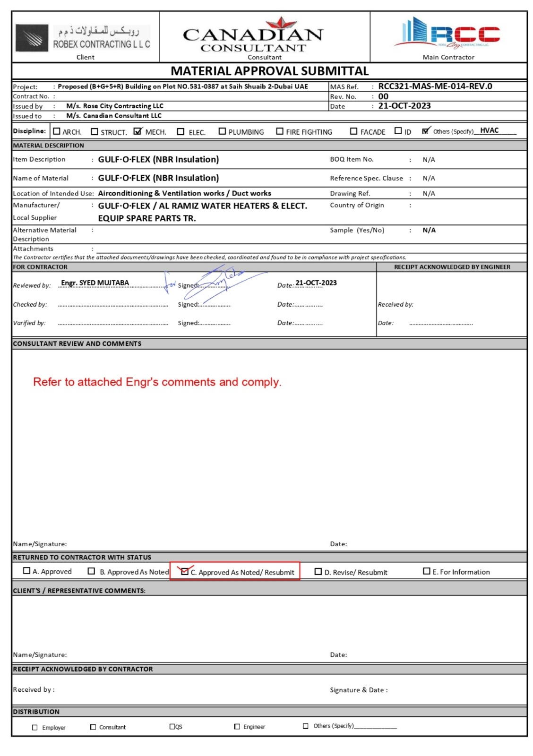Uncheck the MECH. discipline checkbox

(138, 131)
